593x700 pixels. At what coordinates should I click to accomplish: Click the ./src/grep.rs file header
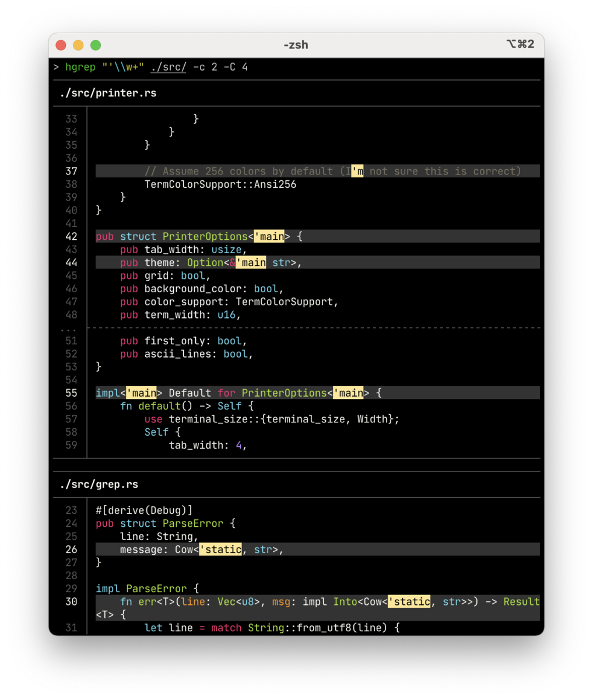99,484
